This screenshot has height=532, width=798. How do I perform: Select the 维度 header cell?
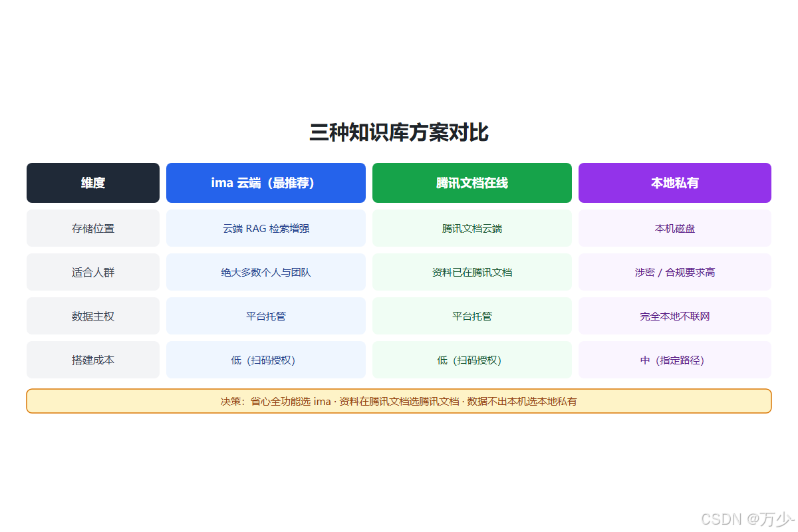pos(93,183)
